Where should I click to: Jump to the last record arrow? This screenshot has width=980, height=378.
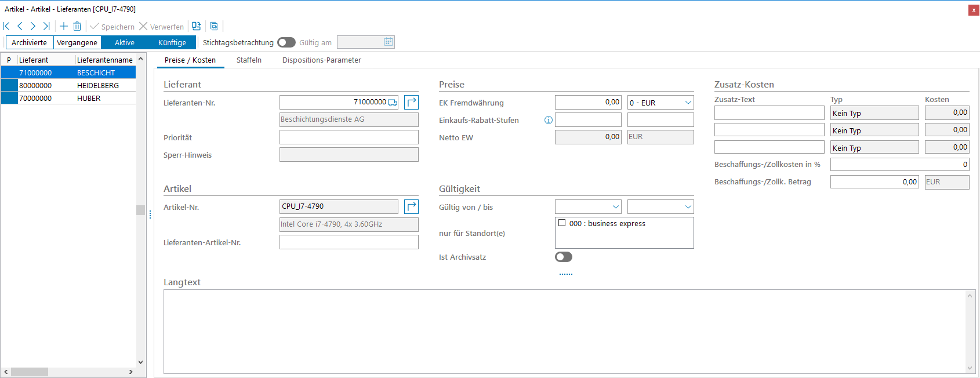pos(46,26)
